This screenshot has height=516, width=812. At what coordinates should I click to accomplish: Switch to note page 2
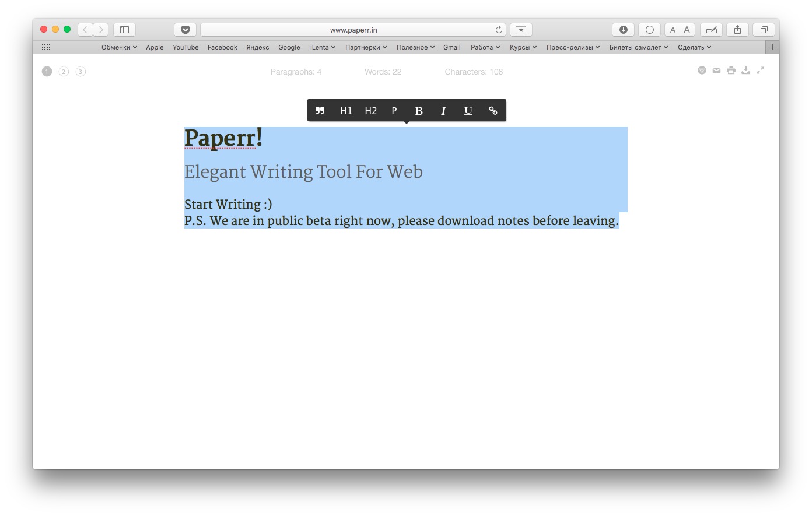[x=64, y=72]
